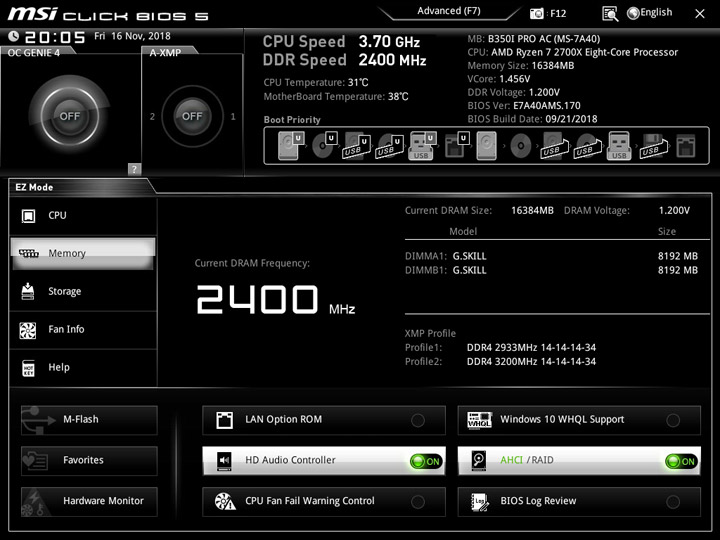The width and height of the screenshot is (720, 540).
Task: Enable LAN Option ROM
Action: pos(324,420)
